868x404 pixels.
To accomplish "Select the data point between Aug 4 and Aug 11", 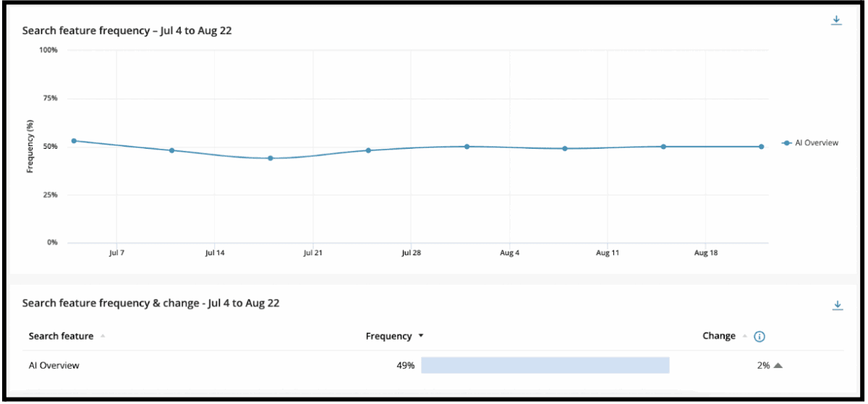I will [565, 149].
